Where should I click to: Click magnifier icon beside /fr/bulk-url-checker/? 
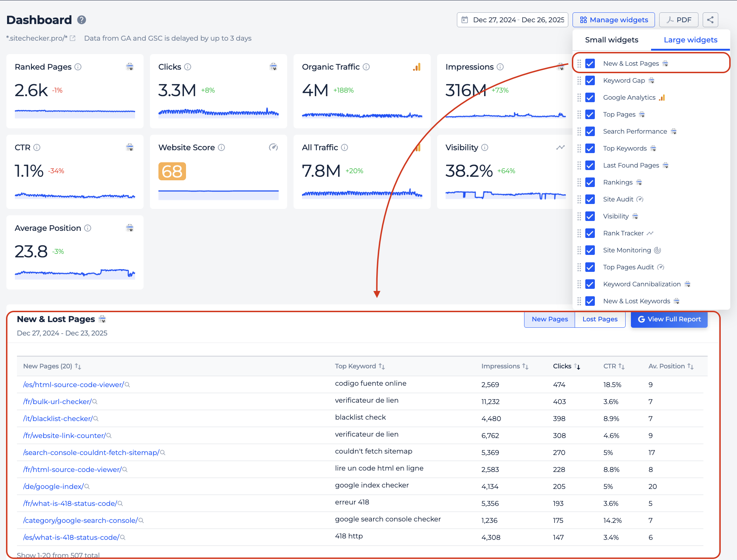pos(95,402)
